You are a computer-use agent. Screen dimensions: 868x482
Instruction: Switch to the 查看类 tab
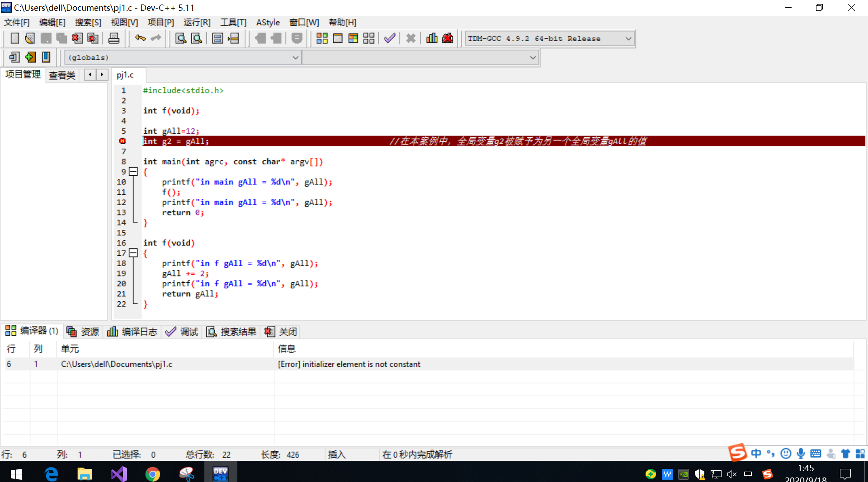[x=62, y=75]
